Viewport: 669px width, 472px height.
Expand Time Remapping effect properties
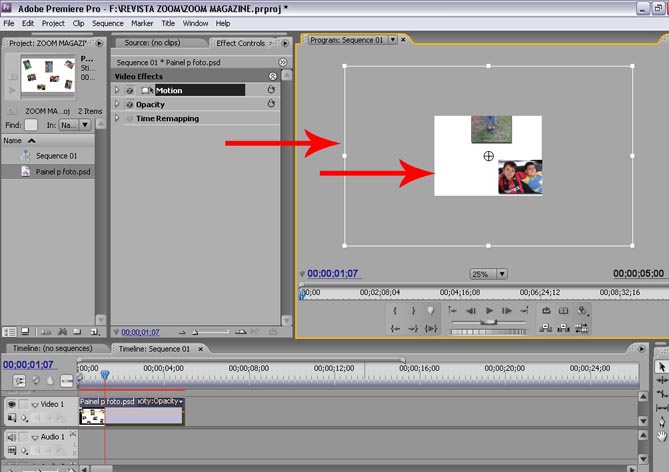[117, 118]
